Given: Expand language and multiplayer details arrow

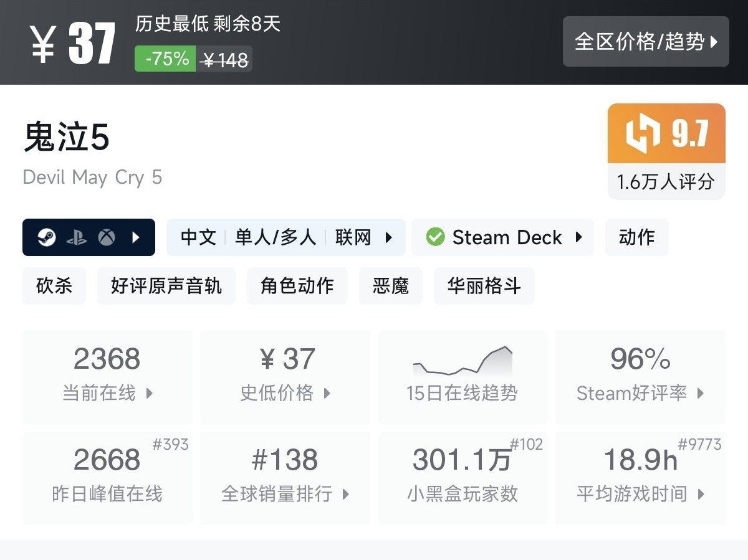Looking at the screenshot, I should coord(389,237).
